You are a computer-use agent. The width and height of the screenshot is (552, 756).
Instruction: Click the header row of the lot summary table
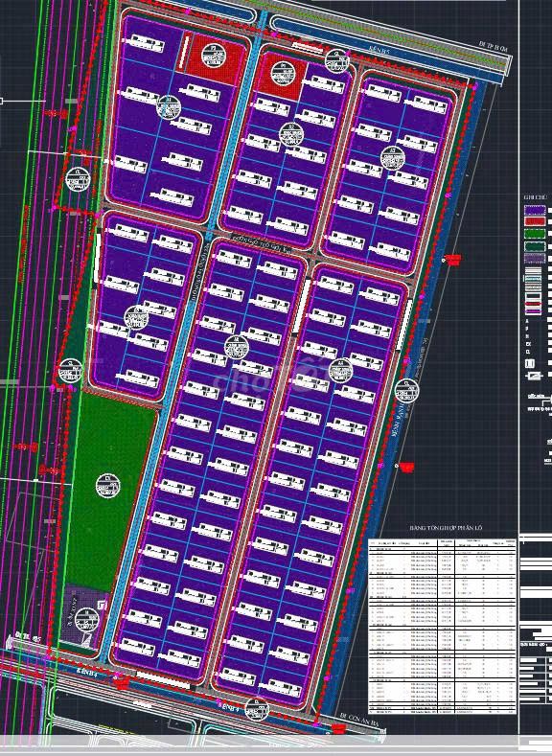pyautogui.click(x=442, y=543)
